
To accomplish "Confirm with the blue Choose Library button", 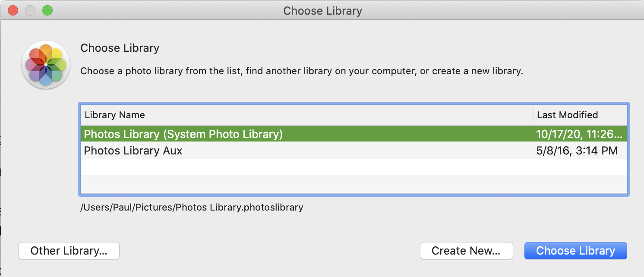I will tap(575, 251).
